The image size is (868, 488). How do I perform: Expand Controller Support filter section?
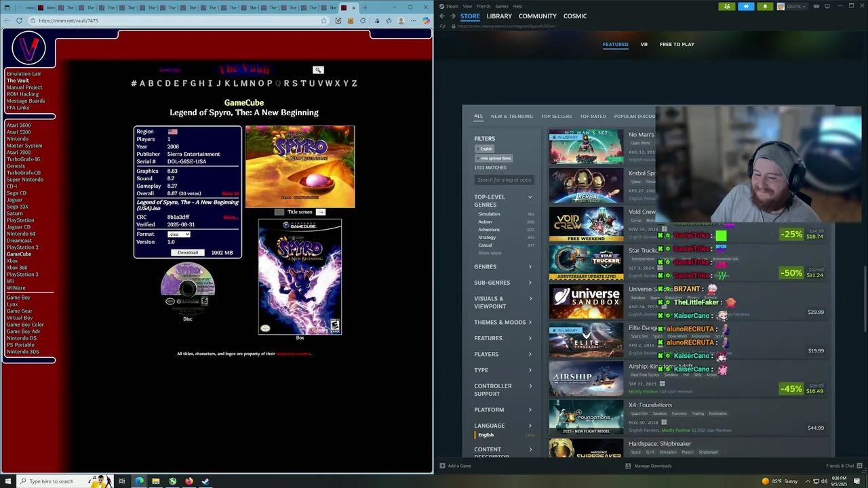[503, 390]
